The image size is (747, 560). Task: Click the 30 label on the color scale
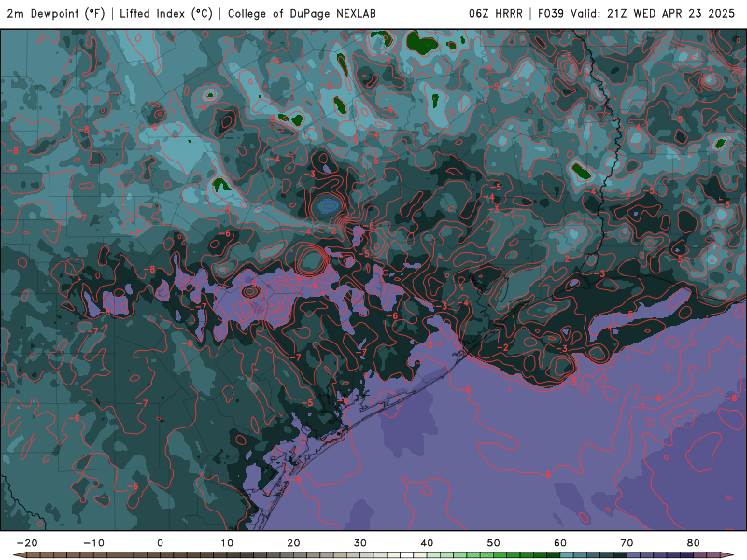pos(360,543)
